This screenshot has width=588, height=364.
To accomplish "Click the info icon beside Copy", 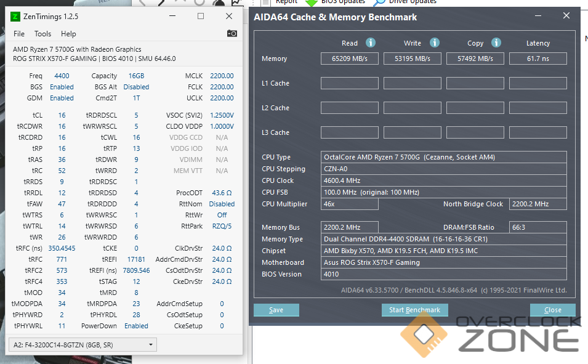I will point(496,42).
